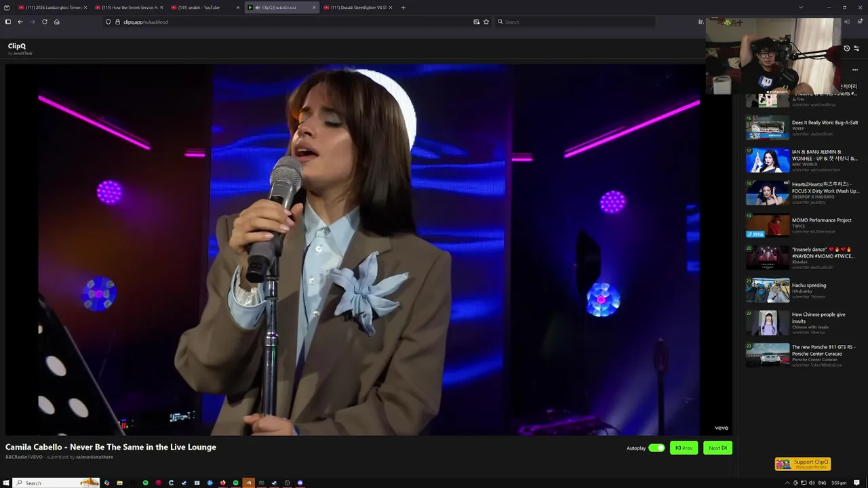The image size is (868, 488).
Task: Open the three-dots more options menu
Action: point(855,70)
